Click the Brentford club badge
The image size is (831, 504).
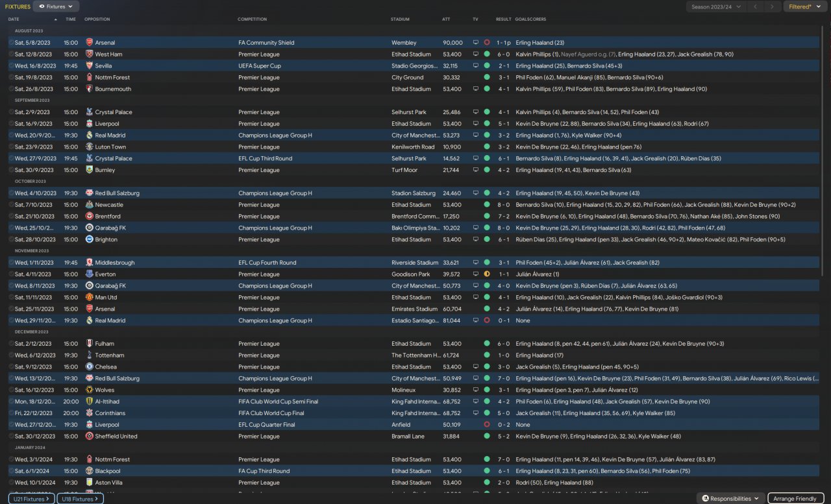(x=89, y=217)
